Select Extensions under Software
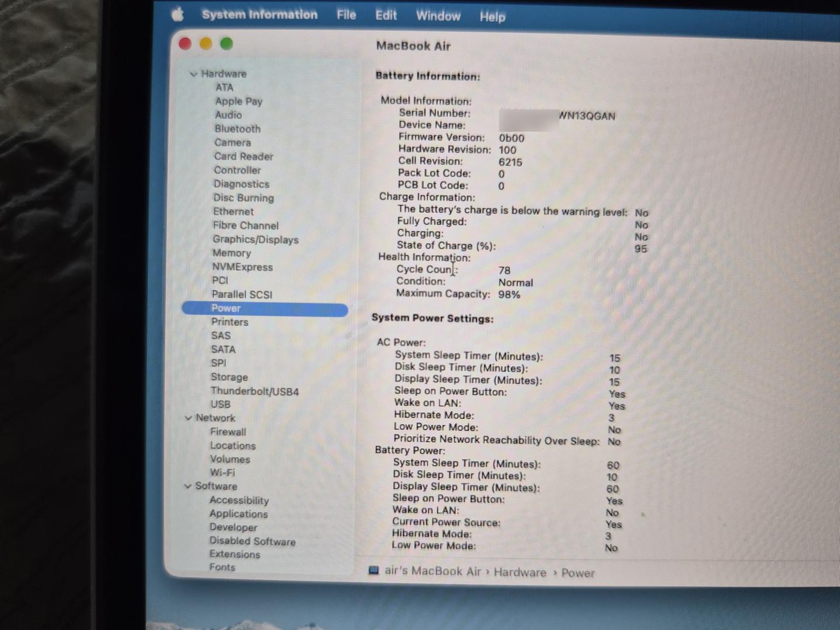Image resolution: width=840 pixels, height=630 pixels. (x=235, y=555)
